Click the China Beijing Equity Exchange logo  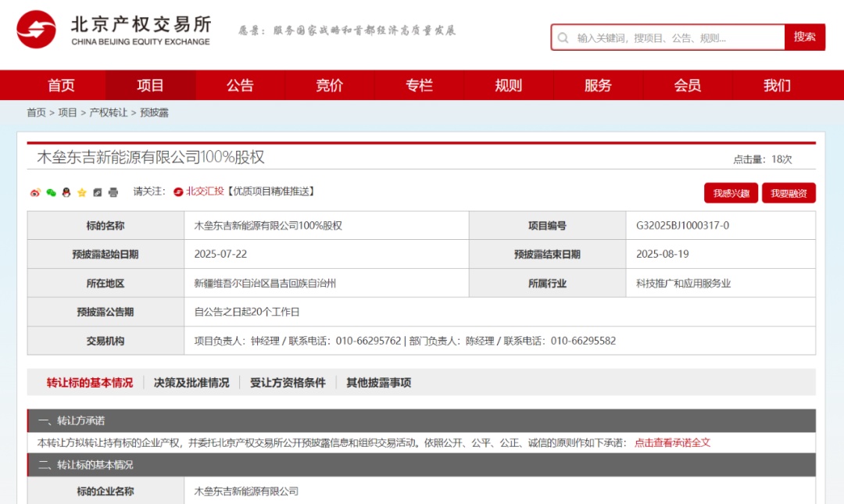tap(36, 30)
